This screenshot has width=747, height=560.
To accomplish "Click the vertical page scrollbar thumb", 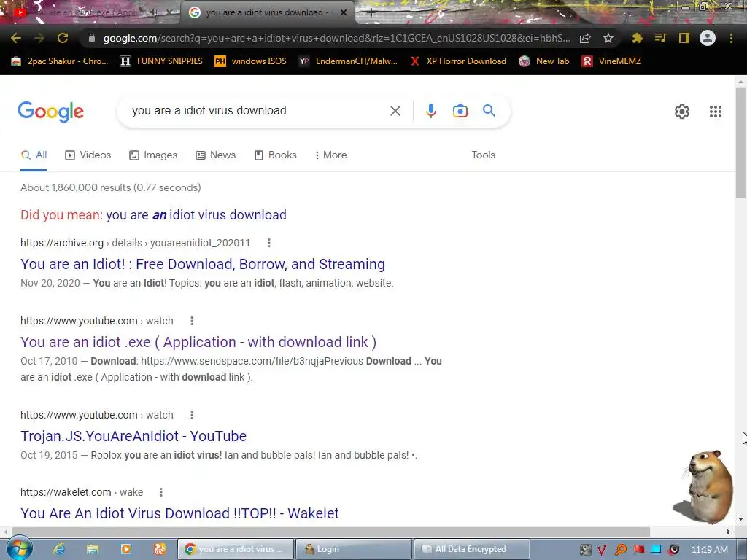I will click(x=740, y=142).
